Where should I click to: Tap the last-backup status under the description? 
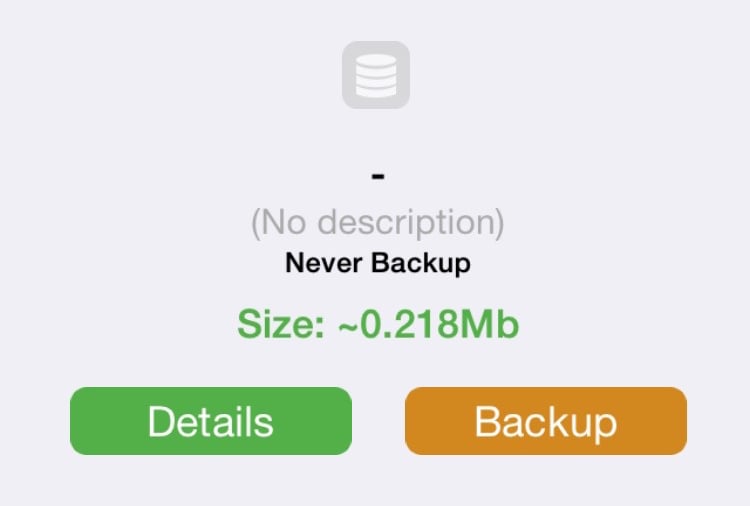(378, 264)
